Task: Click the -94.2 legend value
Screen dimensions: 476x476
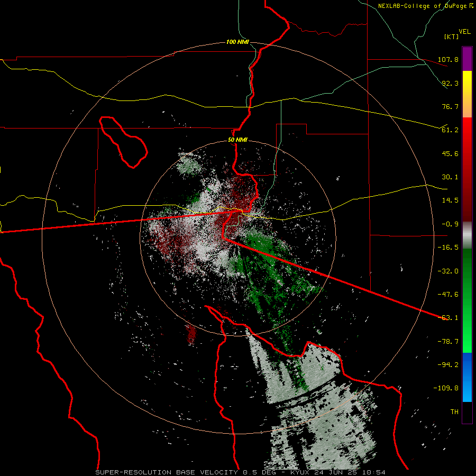Action: tap(448, 365)
